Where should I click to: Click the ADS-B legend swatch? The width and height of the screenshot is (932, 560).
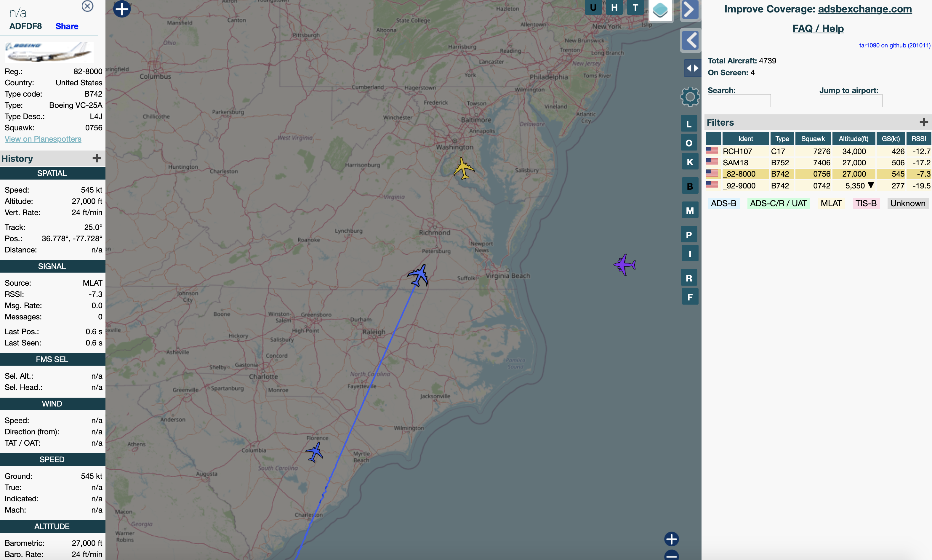click(723, 203)
